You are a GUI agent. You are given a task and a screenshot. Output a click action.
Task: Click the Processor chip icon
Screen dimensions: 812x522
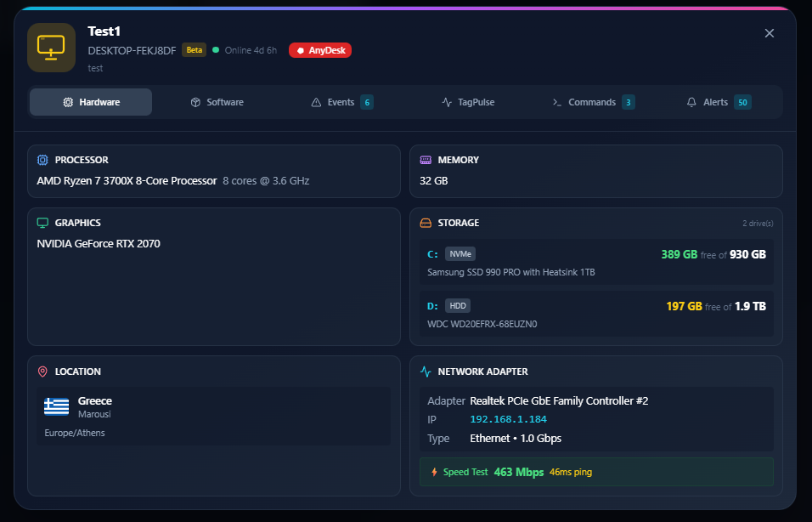click(x=42, y=160)
